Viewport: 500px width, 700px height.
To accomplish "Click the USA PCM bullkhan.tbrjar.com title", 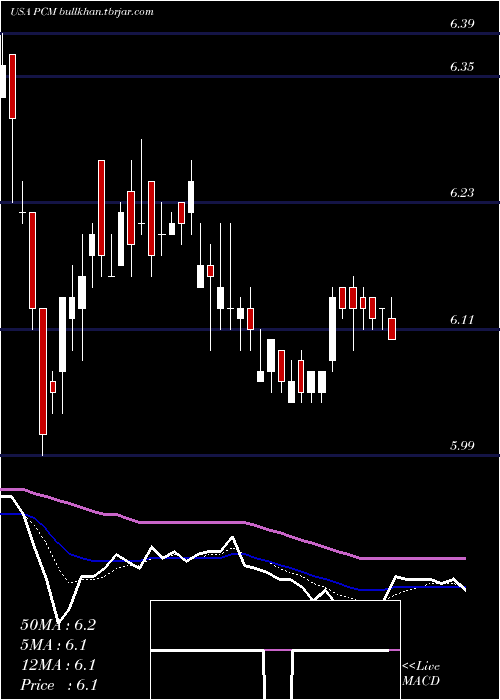I will [82, 12].
